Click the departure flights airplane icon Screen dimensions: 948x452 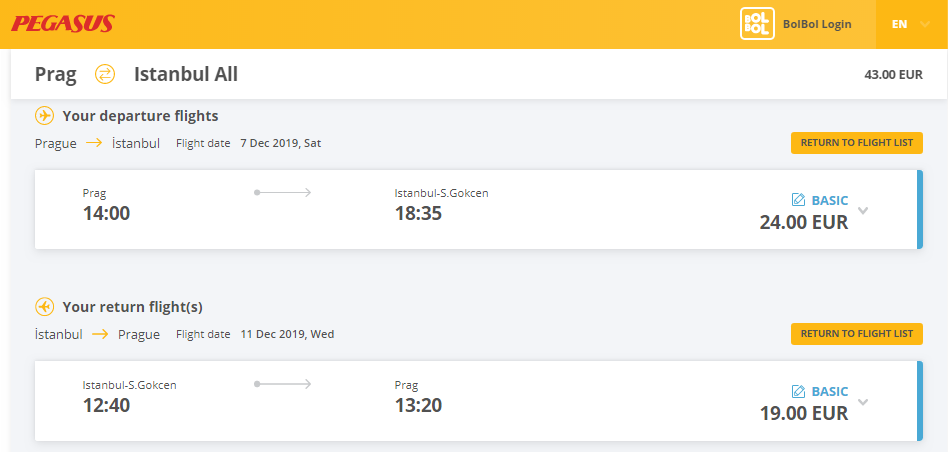click(44, 115)
